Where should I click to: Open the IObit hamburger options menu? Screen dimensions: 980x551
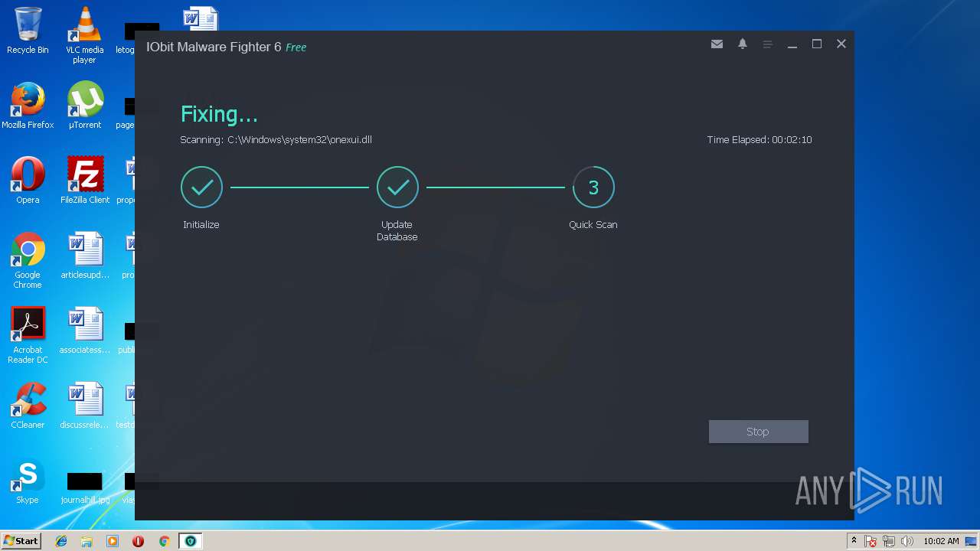click(x=768, y=44)
